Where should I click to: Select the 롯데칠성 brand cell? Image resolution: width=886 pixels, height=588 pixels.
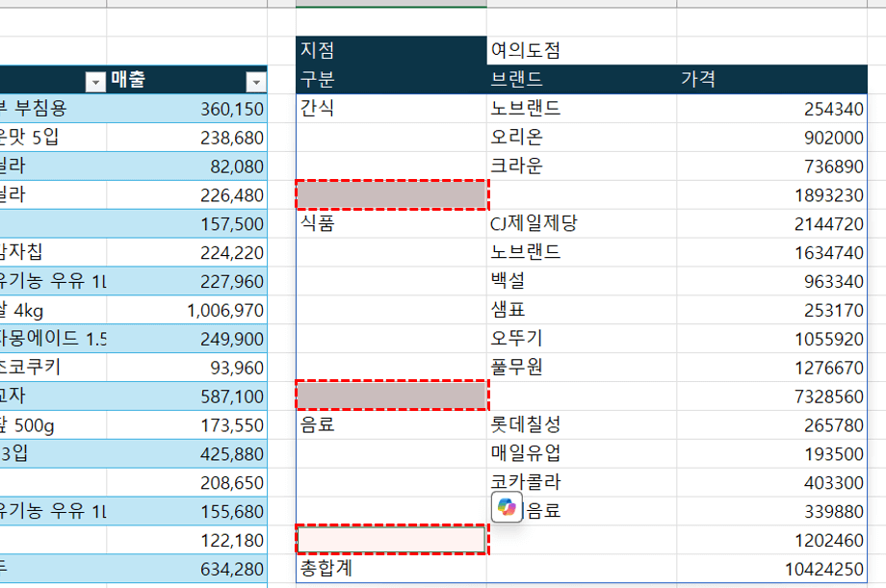581,424
